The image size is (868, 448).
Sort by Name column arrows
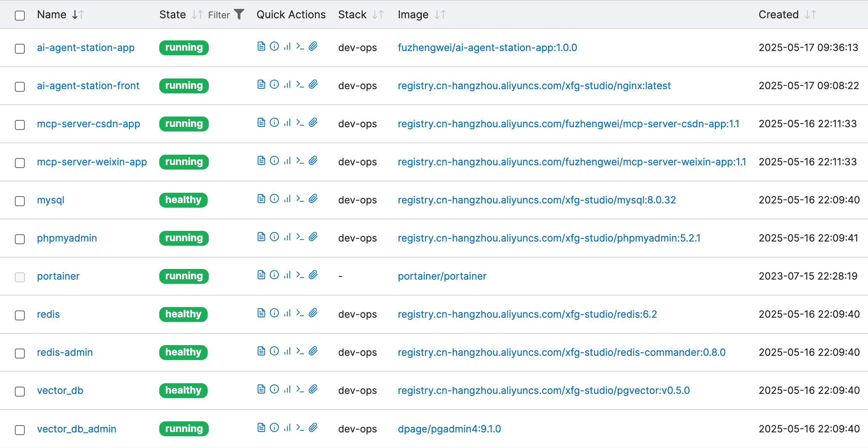point(78,15)
